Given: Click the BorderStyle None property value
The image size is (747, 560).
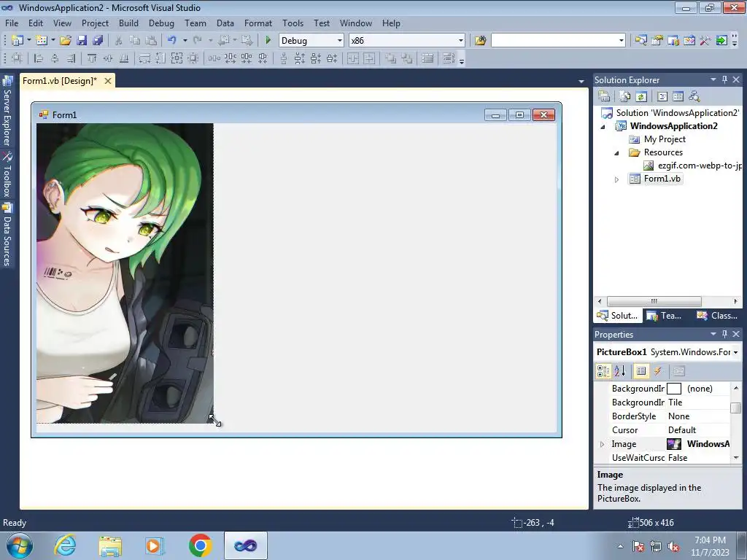Looking at the screenshot, I should (679, 416).
